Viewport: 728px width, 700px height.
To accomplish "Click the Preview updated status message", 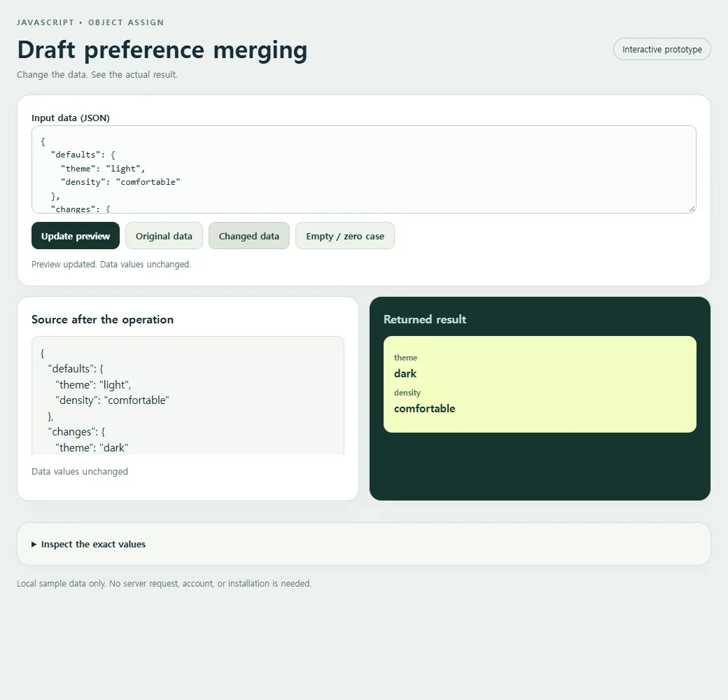I will [x=111, y=264].
